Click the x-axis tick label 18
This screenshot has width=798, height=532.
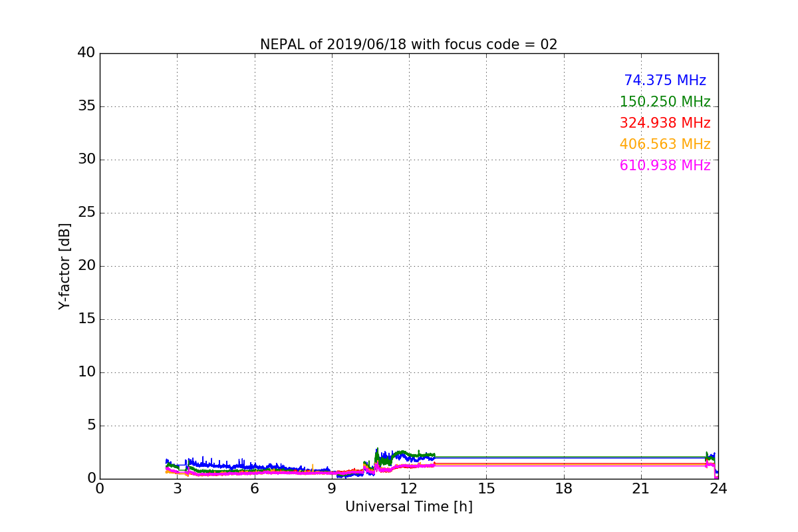point(563,488)
